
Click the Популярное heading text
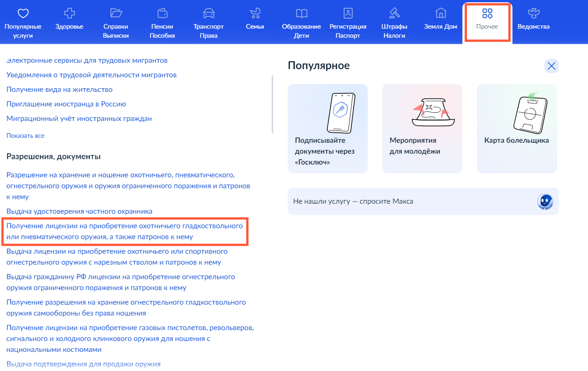coord(319,65)
